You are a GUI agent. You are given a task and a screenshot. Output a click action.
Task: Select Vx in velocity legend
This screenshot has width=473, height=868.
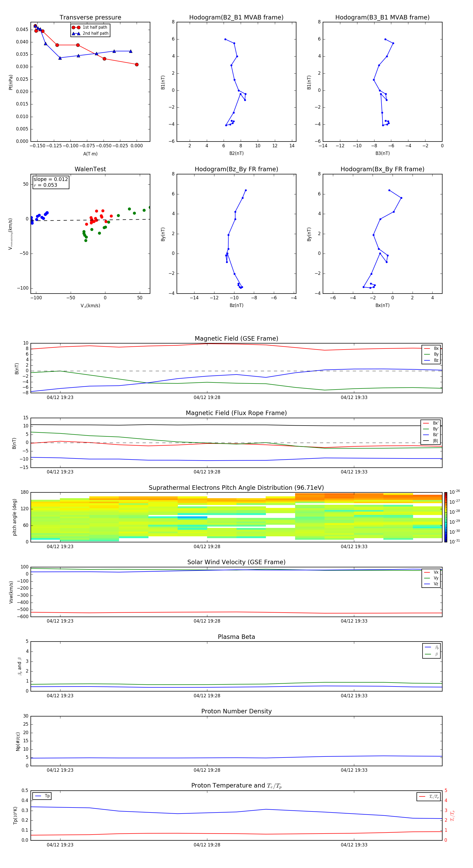pos(431,572)
